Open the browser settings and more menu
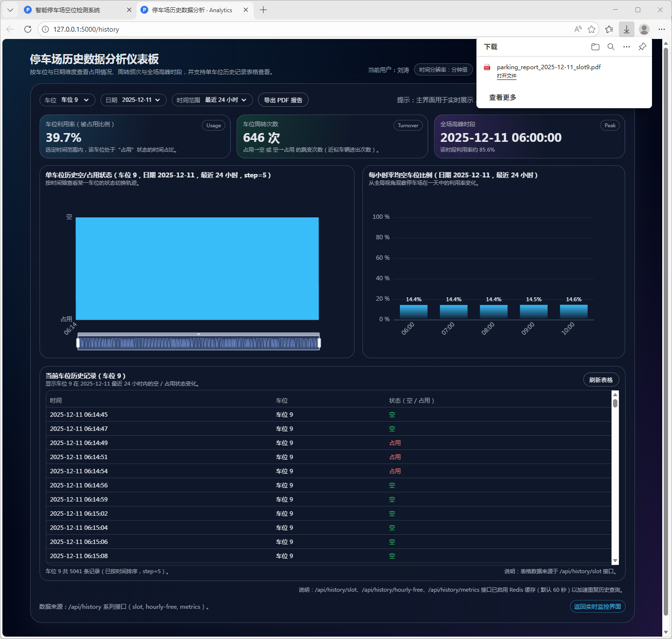The height and width of the screenshot is (639, 672). (662, 29)
